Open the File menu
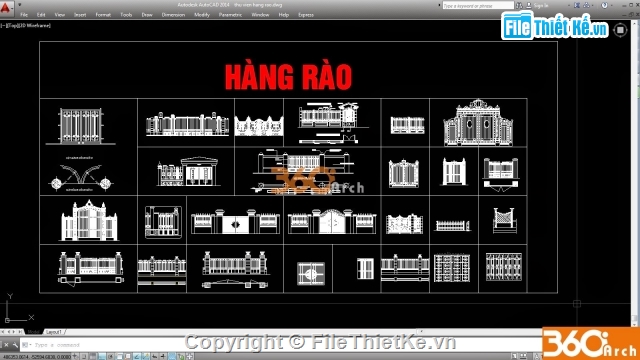Image resolution: width=640 pixels, height=360 pixels. point(24,15)
